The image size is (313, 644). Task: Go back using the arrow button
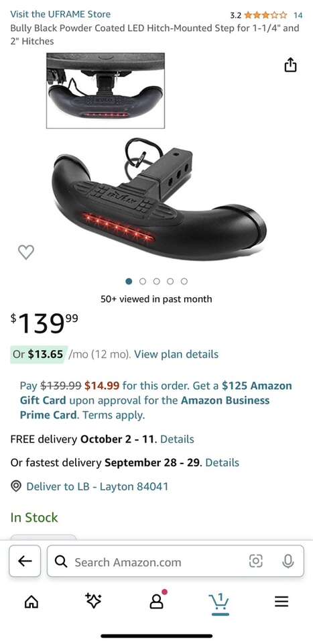(x=25, y=561)
